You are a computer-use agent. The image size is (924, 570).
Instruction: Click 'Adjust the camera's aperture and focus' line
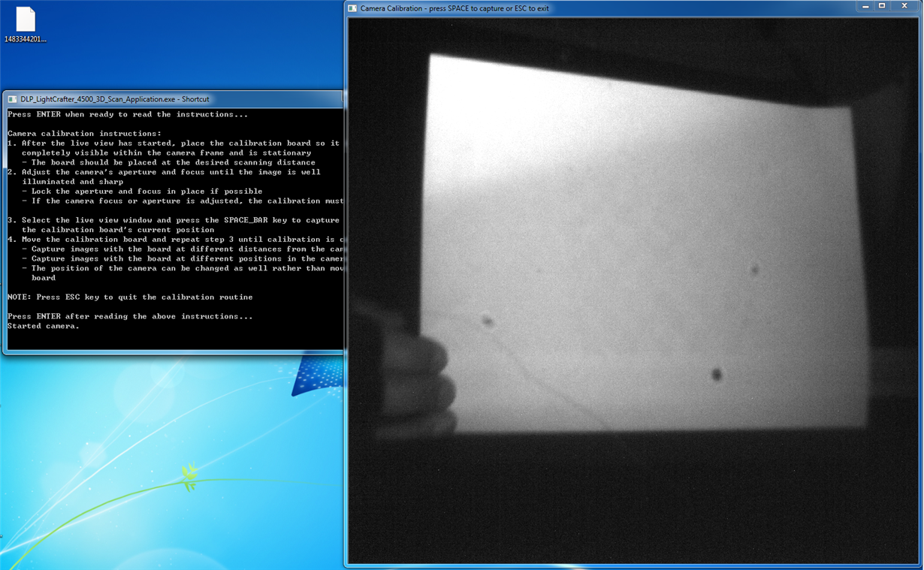[164, 172]
